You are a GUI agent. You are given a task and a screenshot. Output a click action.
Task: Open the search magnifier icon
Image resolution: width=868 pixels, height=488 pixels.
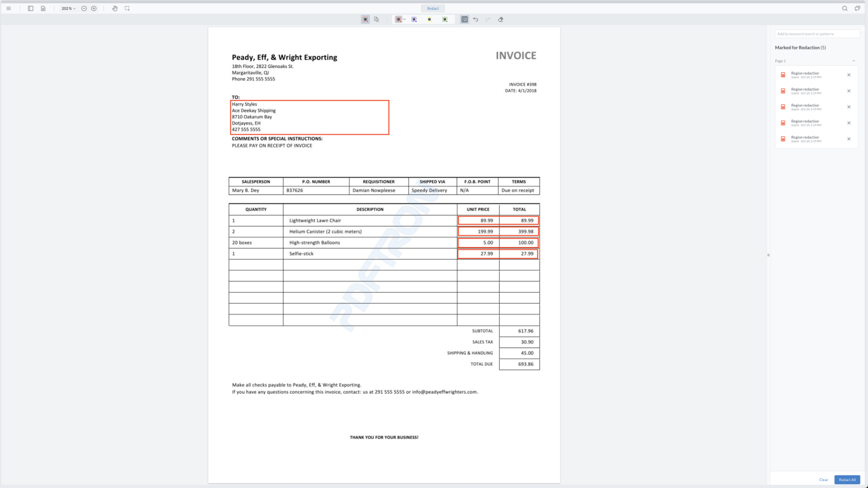pos(844,8)
